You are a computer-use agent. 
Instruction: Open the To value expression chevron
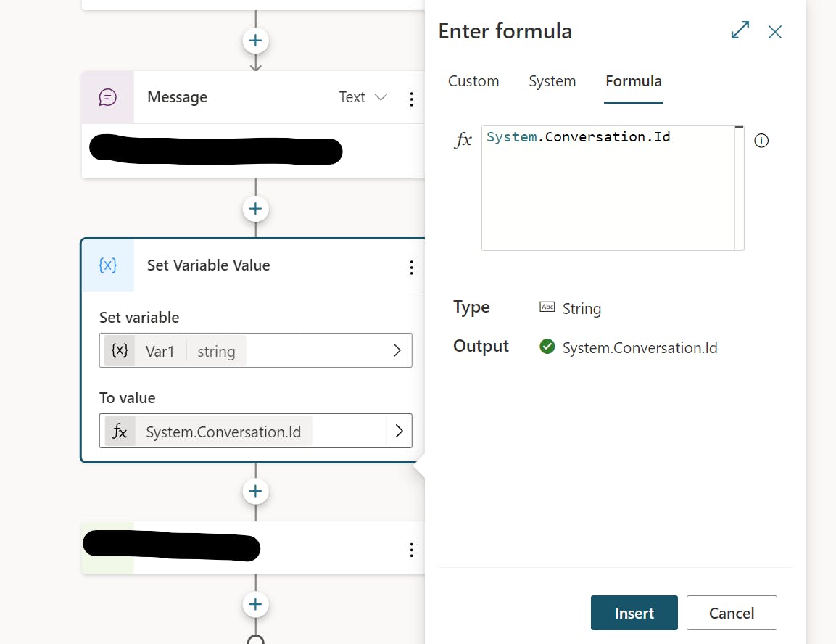pyautogui.click(x=399, y=431)
